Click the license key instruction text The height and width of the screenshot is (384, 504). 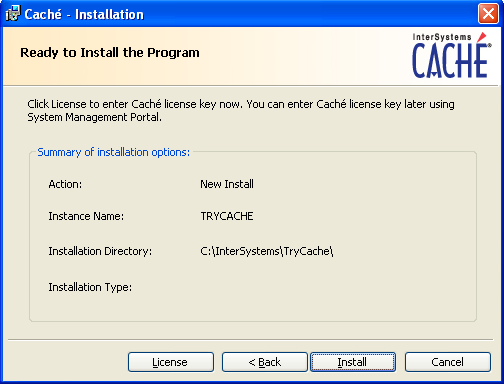point(241,111)
